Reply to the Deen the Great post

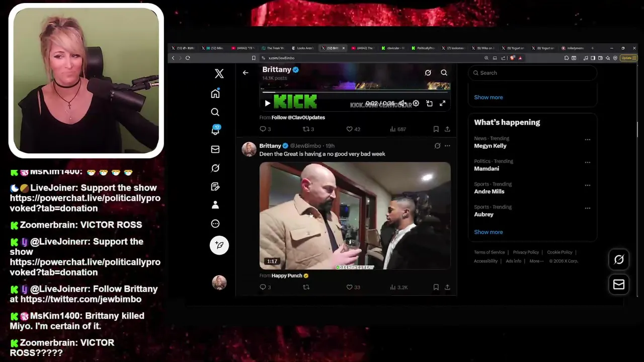tap(265, 287)
